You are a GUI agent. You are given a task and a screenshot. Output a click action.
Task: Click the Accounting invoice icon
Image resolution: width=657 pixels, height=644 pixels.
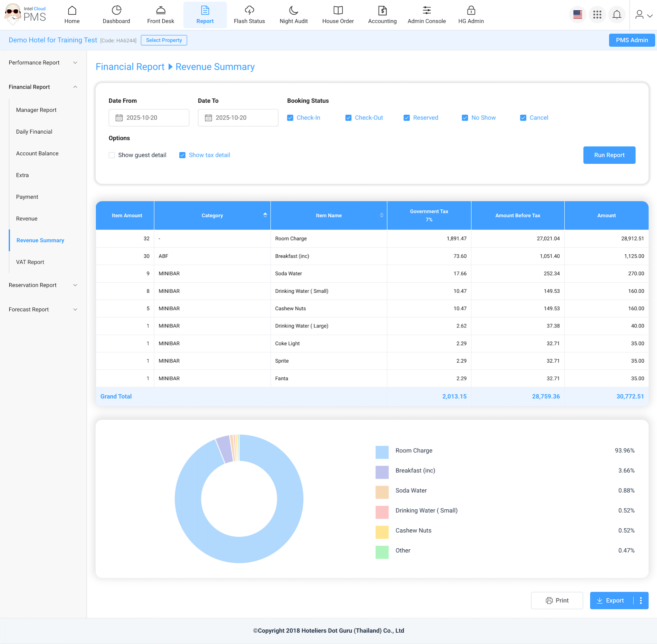point(382,11)
